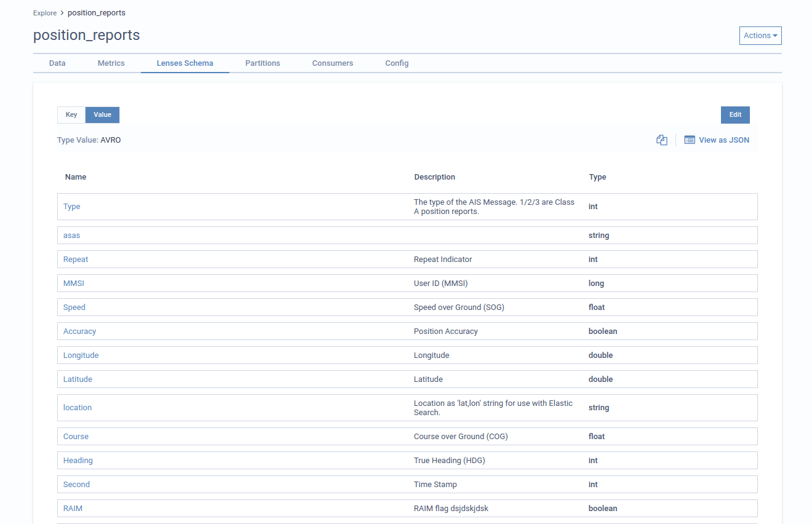812x524 pixels.
Task: Click the Course field name
Action: 76,437
